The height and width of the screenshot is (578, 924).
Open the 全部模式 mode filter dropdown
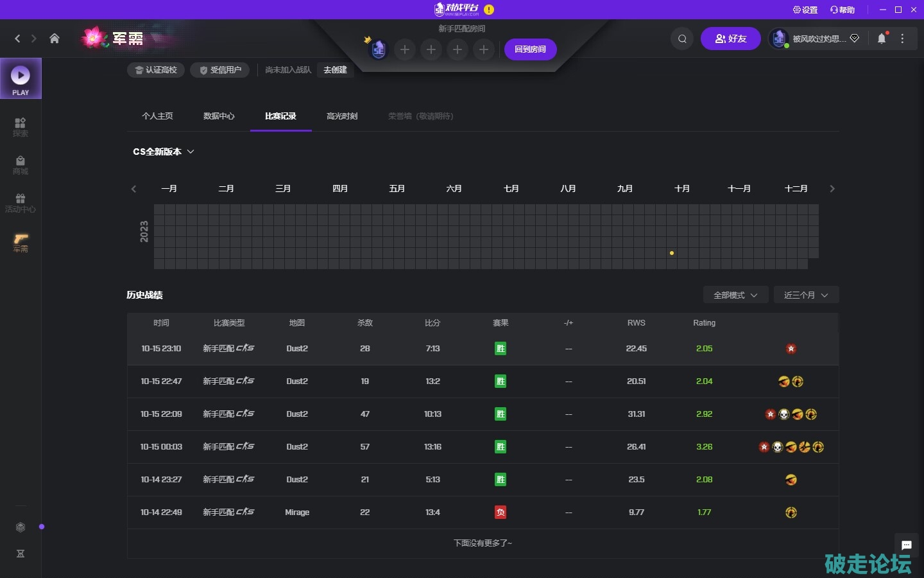pos(735,295)
